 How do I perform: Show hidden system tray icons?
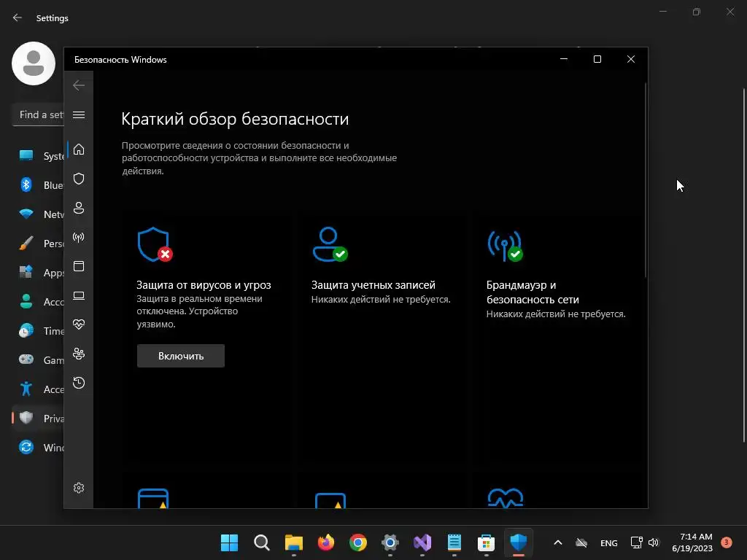point(558,542)
